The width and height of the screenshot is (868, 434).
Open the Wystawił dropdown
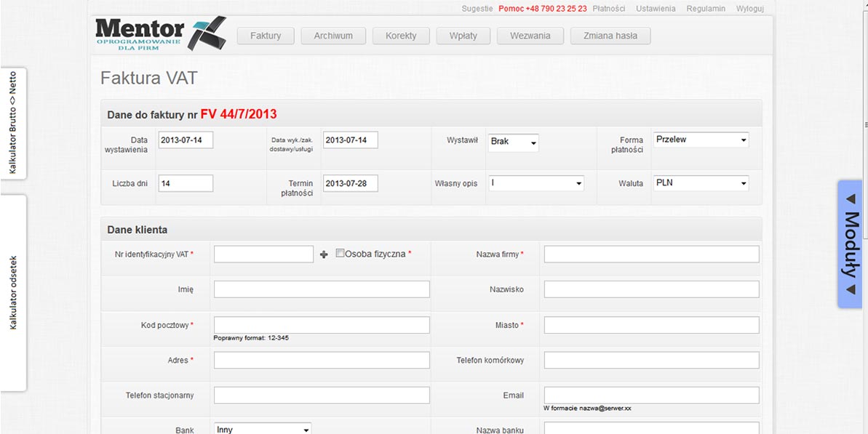tap(513, 142)
